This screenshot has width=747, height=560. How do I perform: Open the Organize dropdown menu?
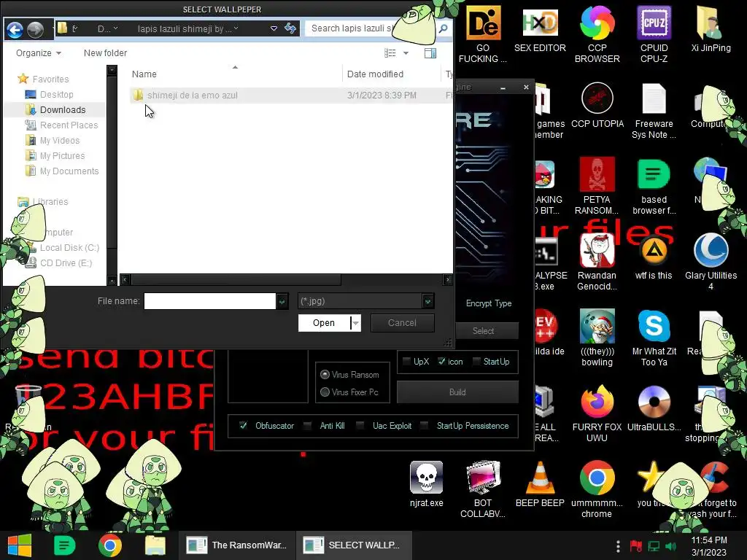tap(39, 52)
